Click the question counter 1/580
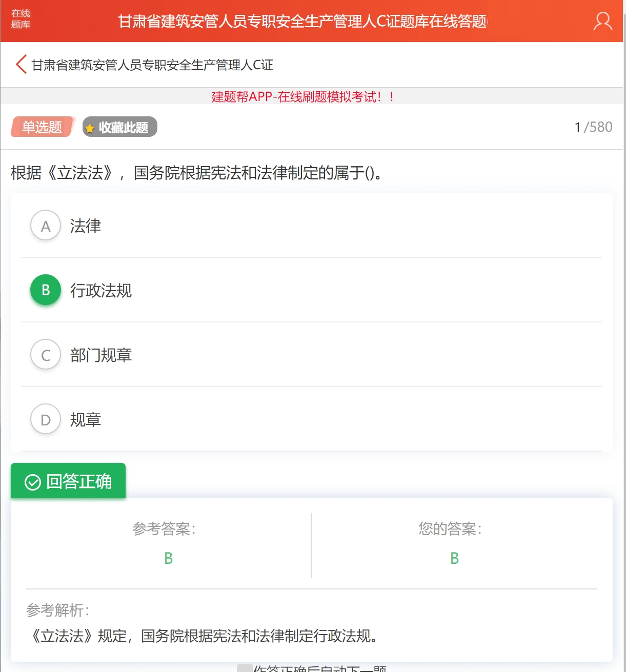This screenshot has height=672, width=626. click(594, 127)
